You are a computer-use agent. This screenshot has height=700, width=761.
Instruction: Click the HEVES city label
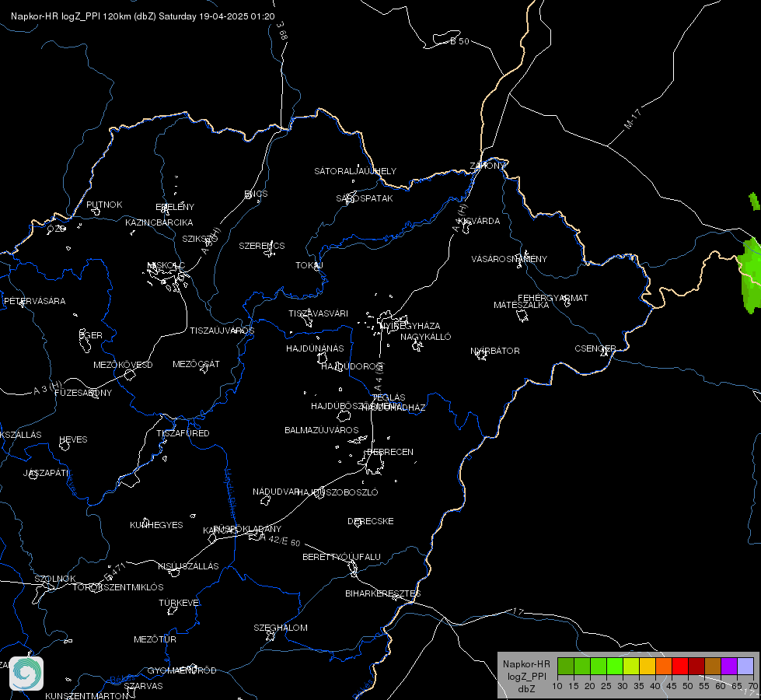[x=73, y=439]
